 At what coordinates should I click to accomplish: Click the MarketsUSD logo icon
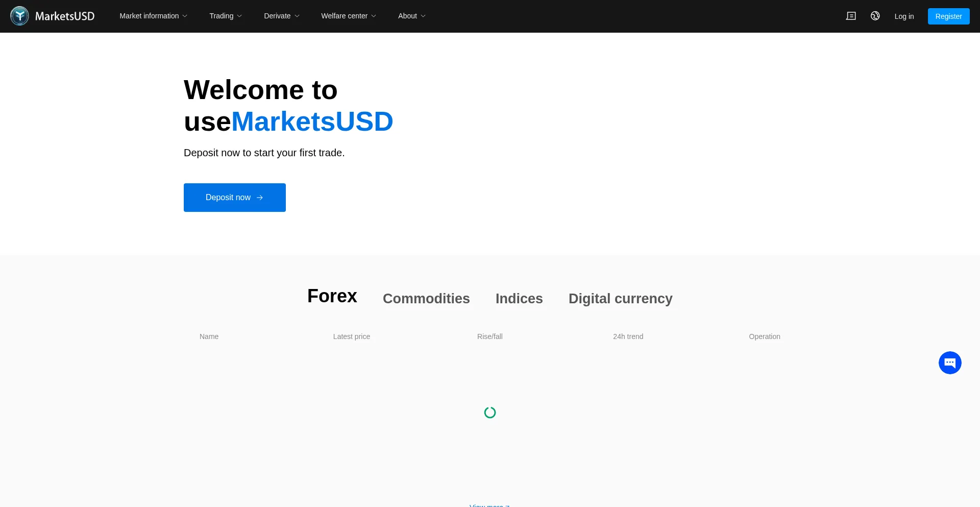pyautogui.click(x=19, y=16)
